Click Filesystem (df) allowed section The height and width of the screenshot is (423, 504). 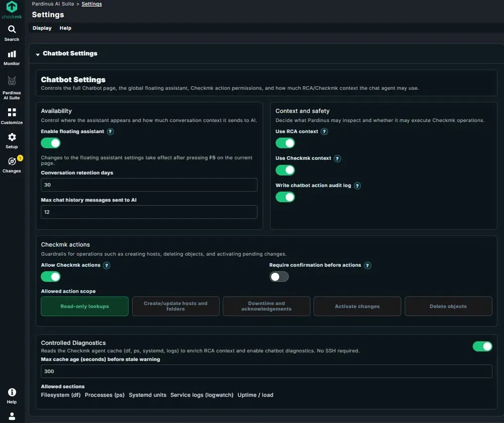click(61, 395)
